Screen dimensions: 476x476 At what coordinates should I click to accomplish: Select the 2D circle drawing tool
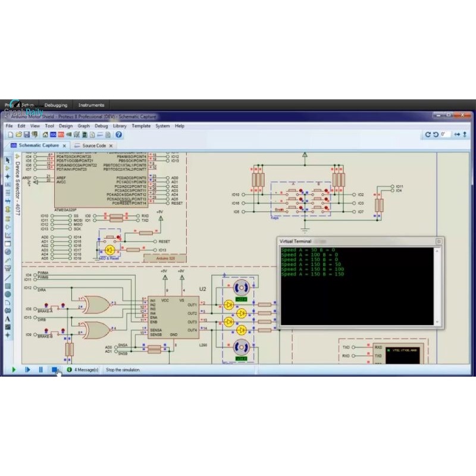[8, 295]
